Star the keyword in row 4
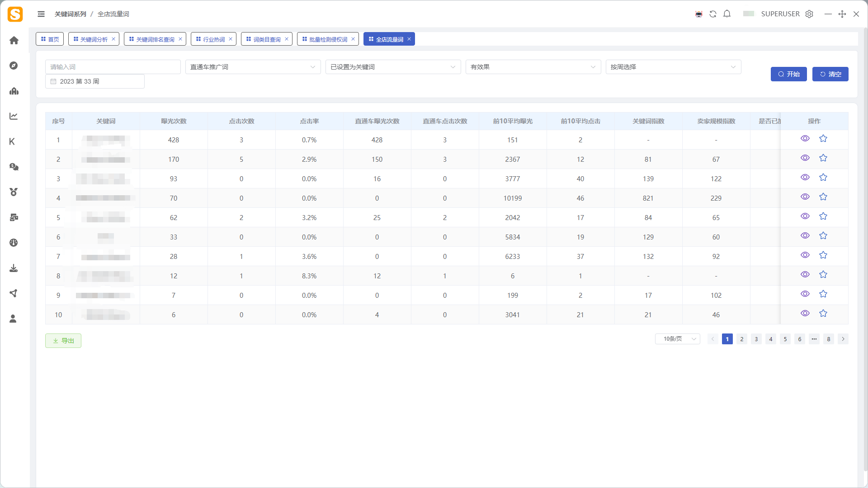 pyautogui.click(x=823, y=197)
